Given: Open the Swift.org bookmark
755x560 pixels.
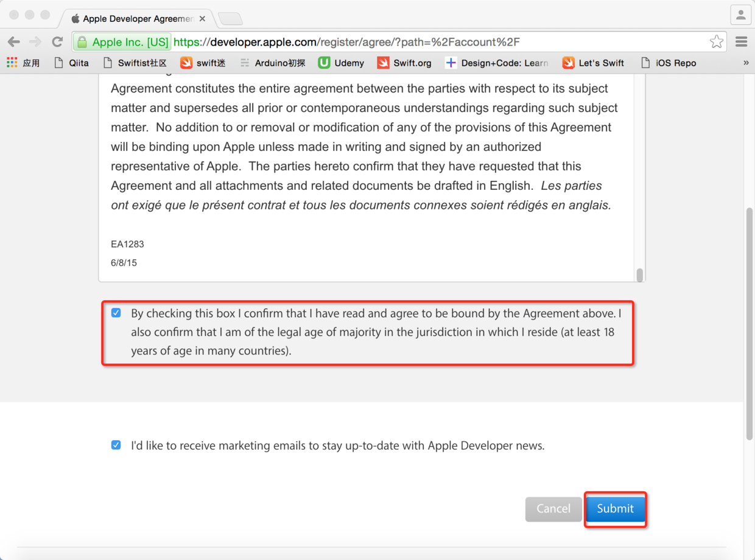Looking at the screenshot, I should (404, 63).
